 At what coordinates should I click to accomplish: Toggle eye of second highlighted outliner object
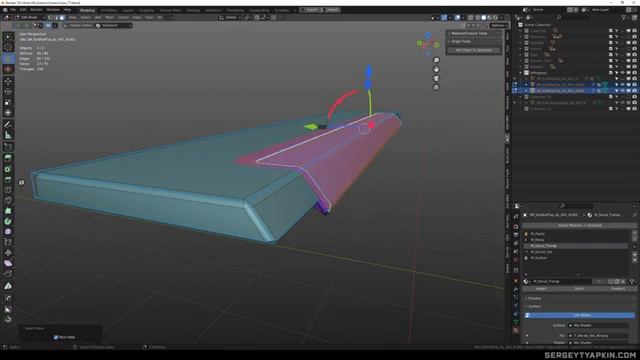(x=622, y=91)
